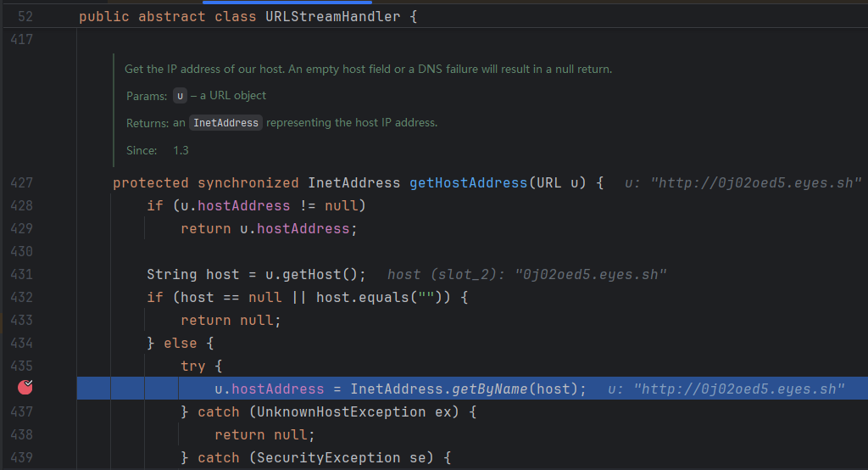This screenshot has width=868, height=470.
Task: Click 'SecurityException' on line 439
Action: (328, 458)
